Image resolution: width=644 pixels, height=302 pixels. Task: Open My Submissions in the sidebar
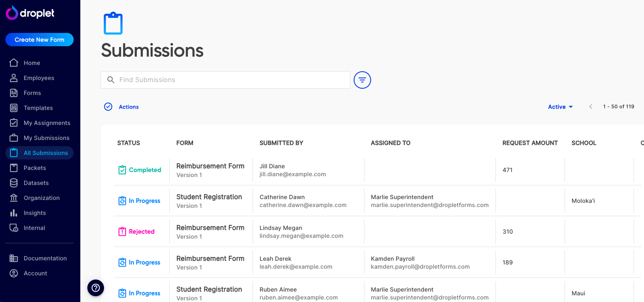(40, 138)
